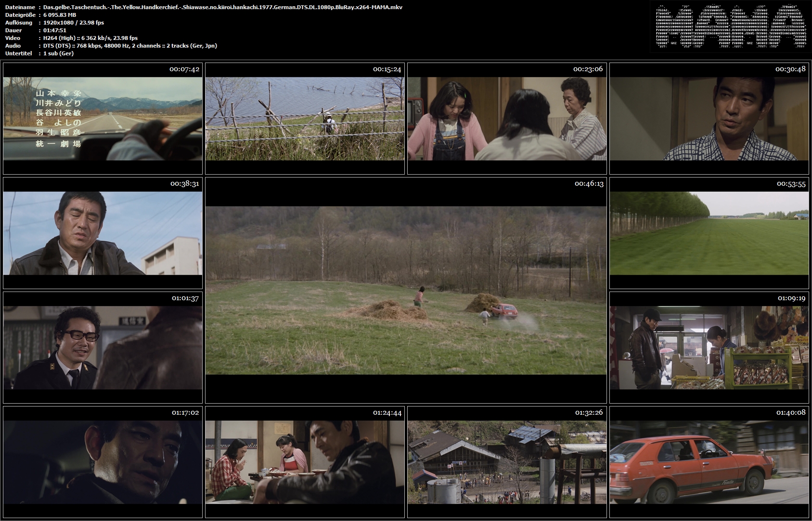Open the thumbnail of the girl in the pink cardigan
This screenshot has width=812, height=521.
(507, 118)
